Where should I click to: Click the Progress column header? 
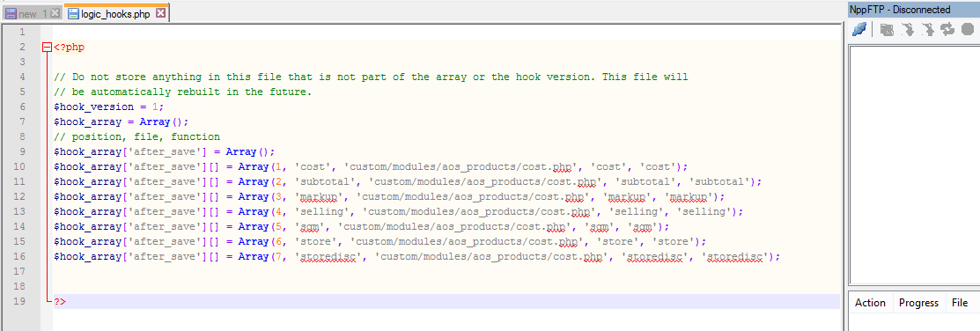click(918, 303)
